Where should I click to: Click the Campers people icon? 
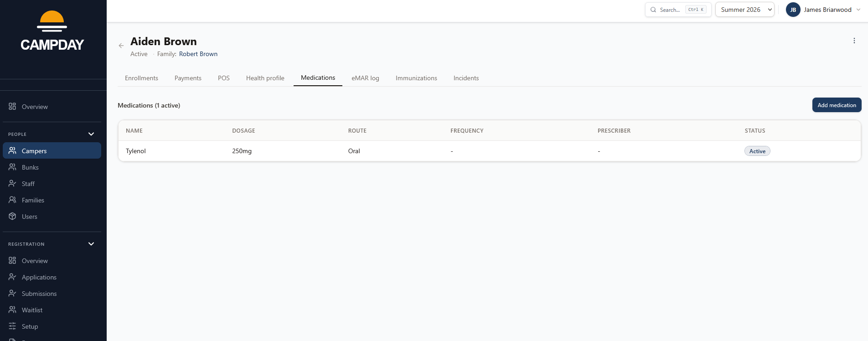12,150
